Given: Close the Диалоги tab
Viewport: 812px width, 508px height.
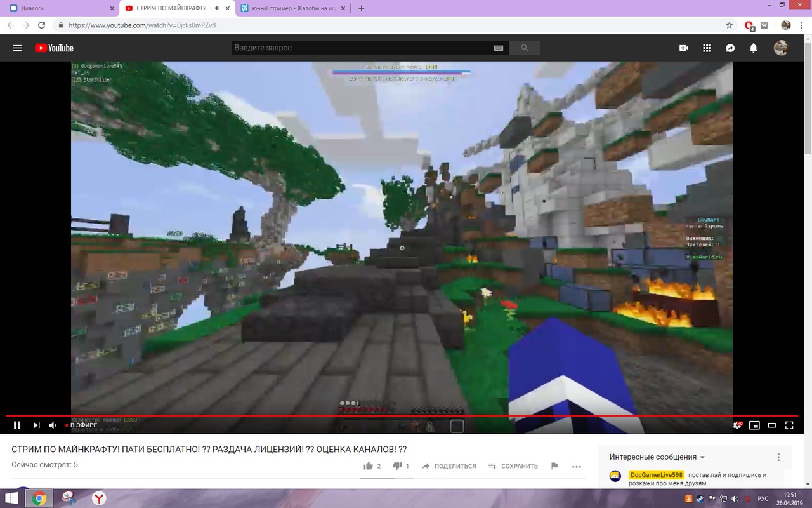Looking at the screenshot, I should pos(111,8).
